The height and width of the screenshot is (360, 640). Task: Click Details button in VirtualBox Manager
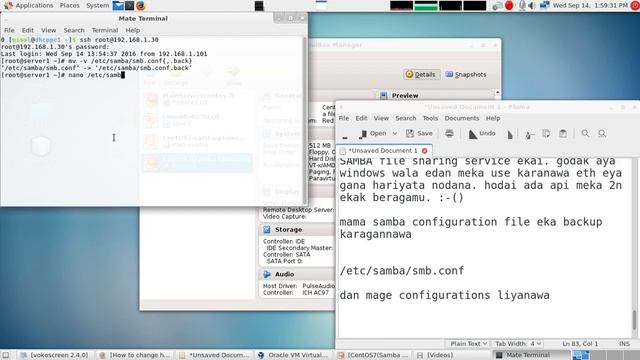[421, 74]
